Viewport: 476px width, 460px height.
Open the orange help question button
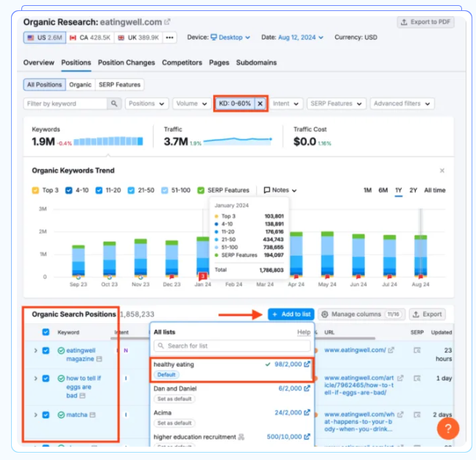pos(448,429)
